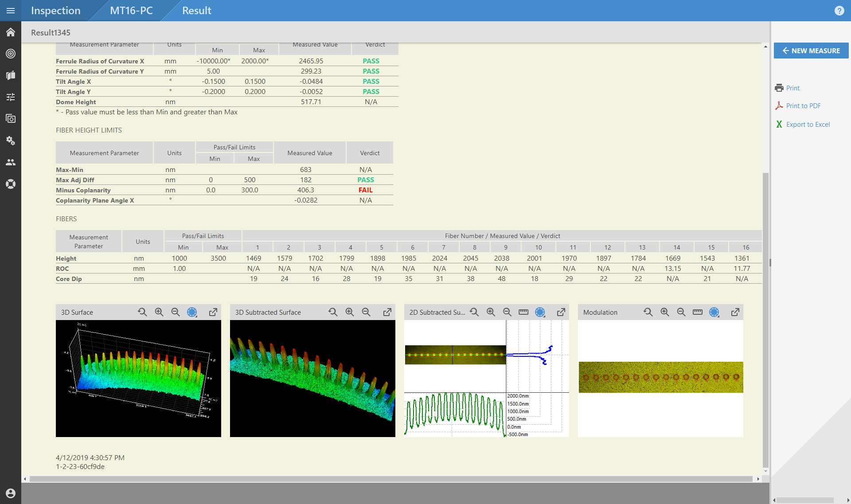
Task: Select the Inspection target icon in sidebar
Action: click(11, 54)
